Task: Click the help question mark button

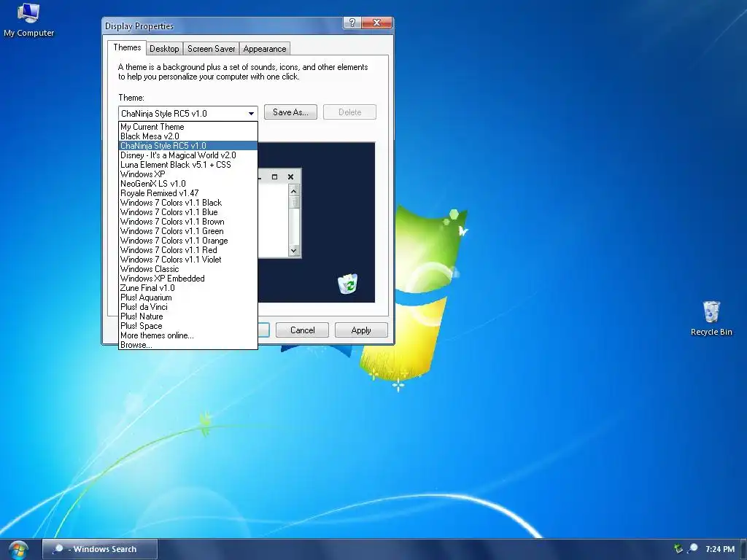Action: pos(352,23)
